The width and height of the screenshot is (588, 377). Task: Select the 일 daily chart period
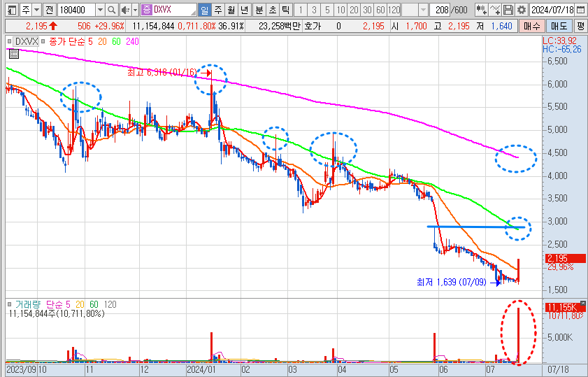click(x=204, y=10)
